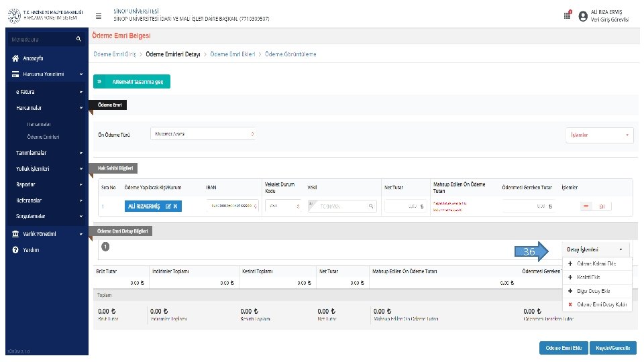Image resolution: width=644 pixels, height=362 pixels.
Task: Click Alternatif tasarıma geç button
Action: point(132,82)
